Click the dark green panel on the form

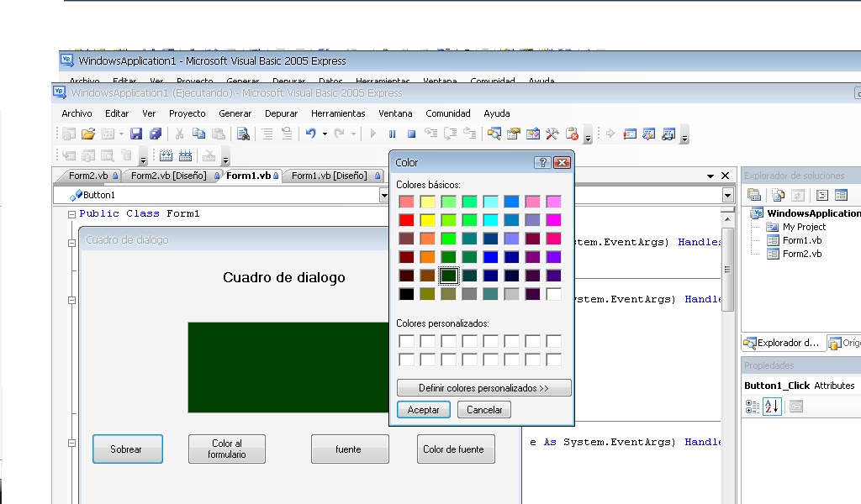click(x=288, y=367)
